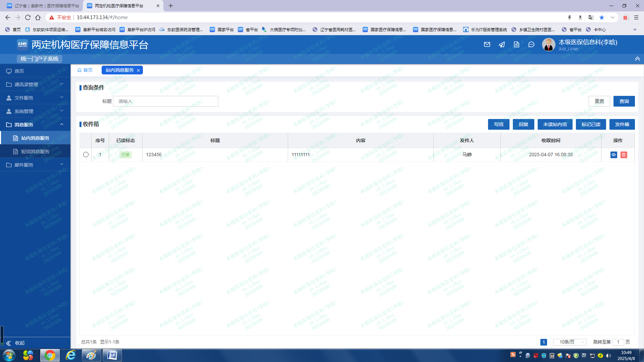The image size is (644, 362).
Task: Click the 重置 reset button
Action: click(599, 101)
